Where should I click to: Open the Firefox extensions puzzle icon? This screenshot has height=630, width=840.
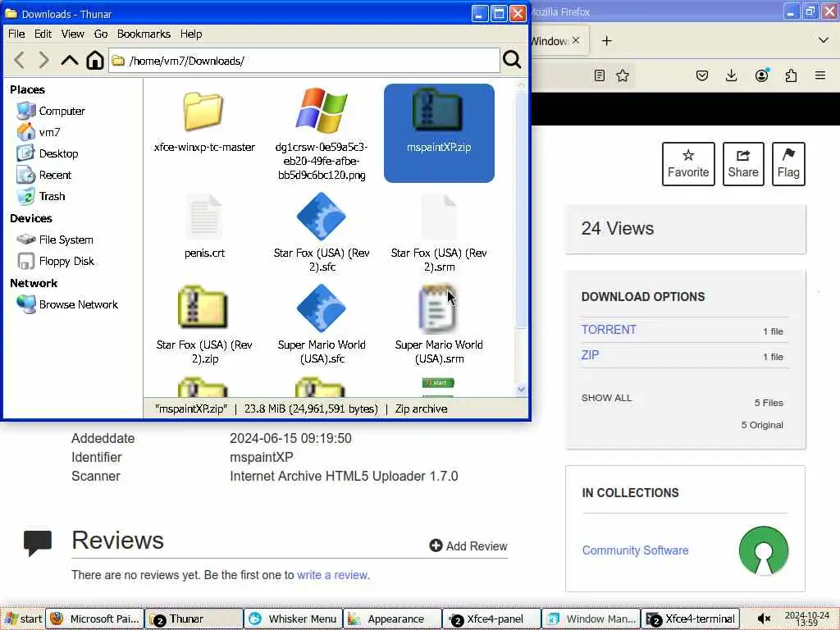coord(791,75)
